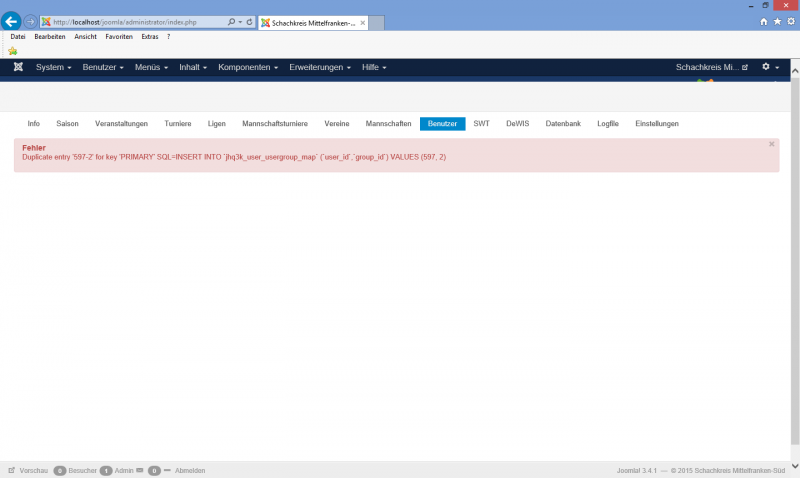Go back with the browser back arrow
This screenshot has width=800, height=478.
point(12,21)
